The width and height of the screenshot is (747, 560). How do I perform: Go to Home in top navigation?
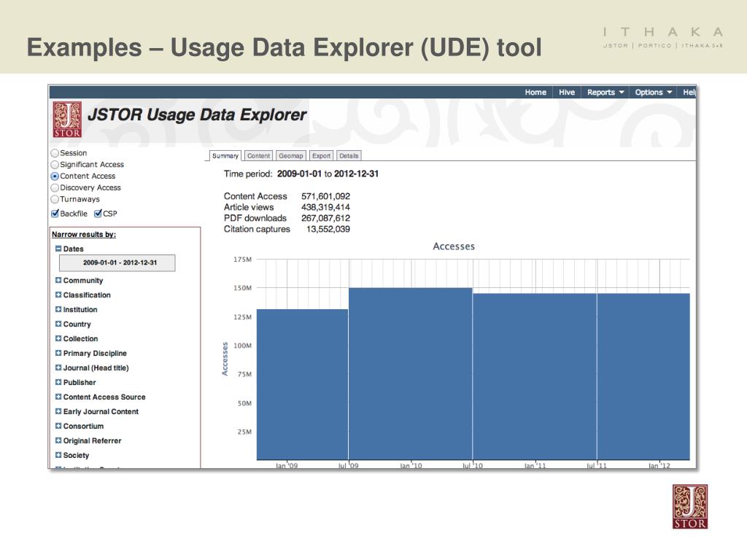point(535,93)
